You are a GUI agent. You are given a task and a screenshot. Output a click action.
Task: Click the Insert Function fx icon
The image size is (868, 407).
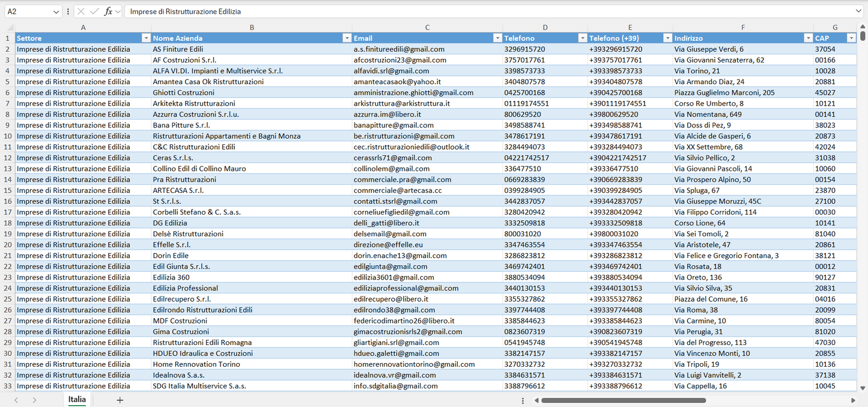108,11
